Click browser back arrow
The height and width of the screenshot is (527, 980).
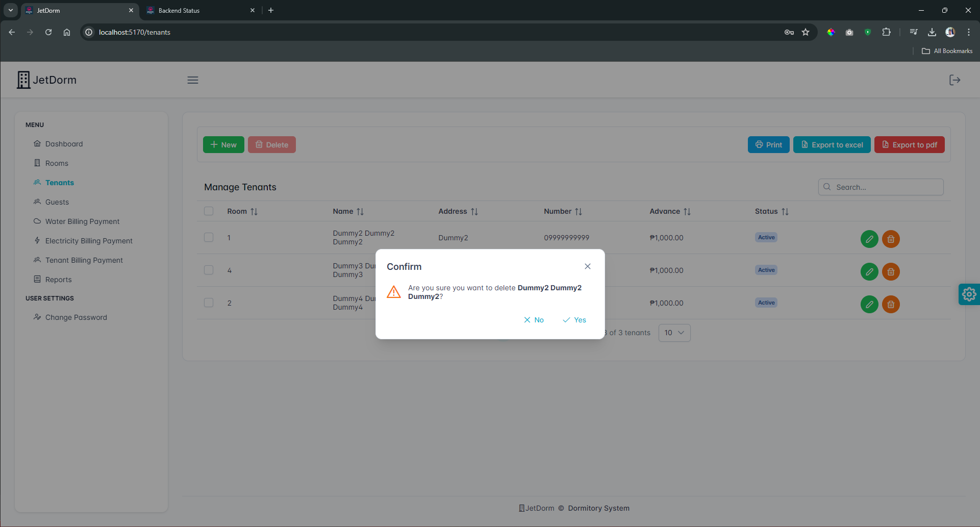12,32
